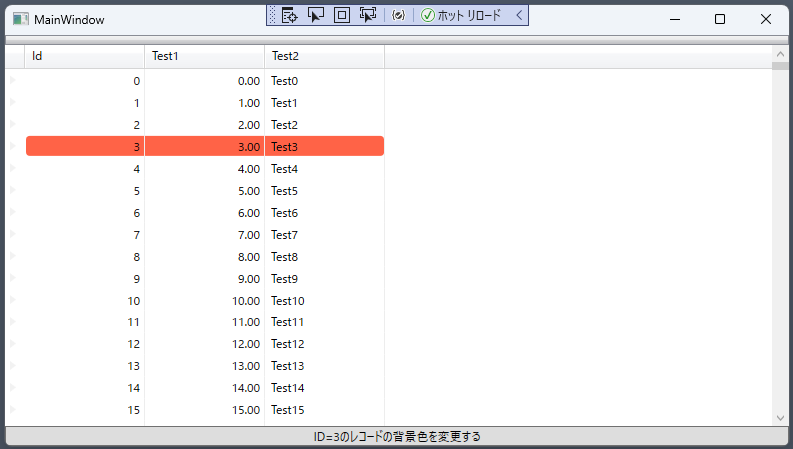Click the scrollbar down arrow

point(780,418)
